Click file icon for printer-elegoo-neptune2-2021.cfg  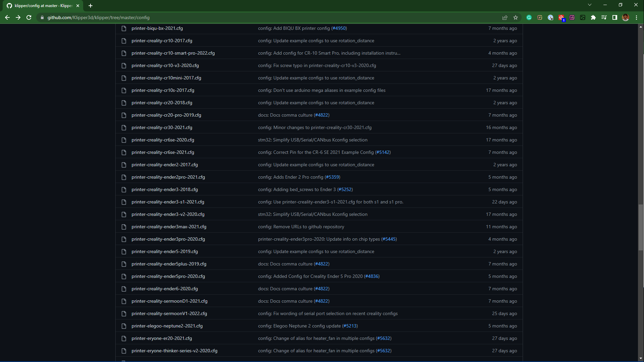[x=124, y=326]
